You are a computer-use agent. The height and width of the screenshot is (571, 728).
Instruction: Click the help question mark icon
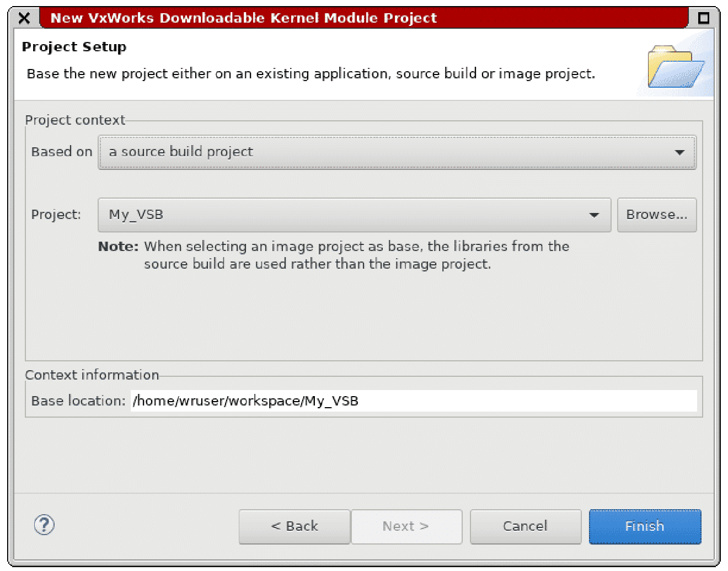coord(44,526)
